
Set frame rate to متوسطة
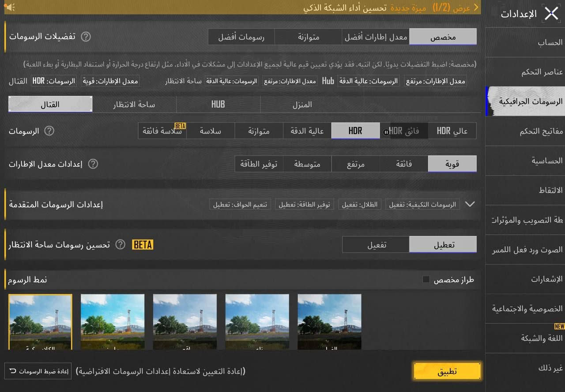pos(307,164)
